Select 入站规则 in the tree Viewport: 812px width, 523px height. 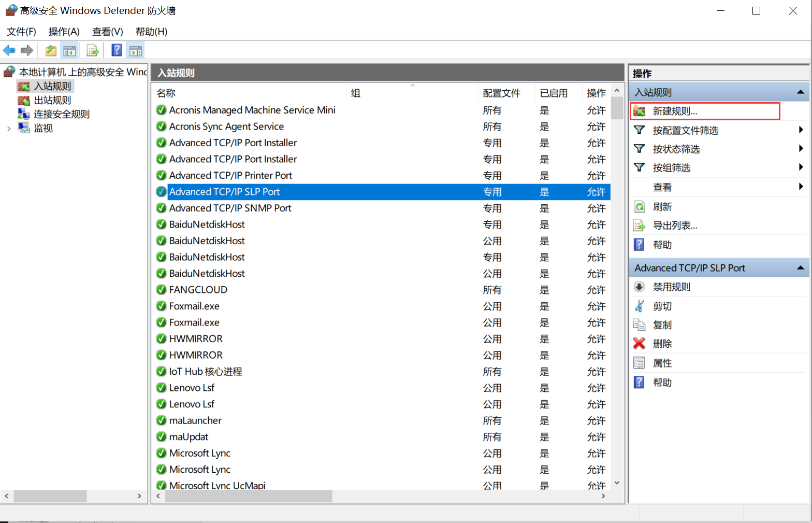point(52,86)
